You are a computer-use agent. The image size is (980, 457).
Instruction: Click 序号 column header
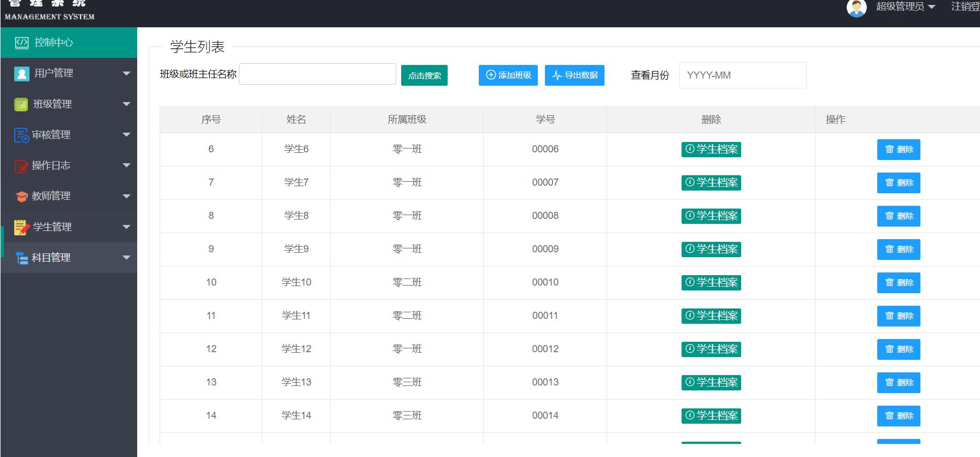[x=211, y=120]
